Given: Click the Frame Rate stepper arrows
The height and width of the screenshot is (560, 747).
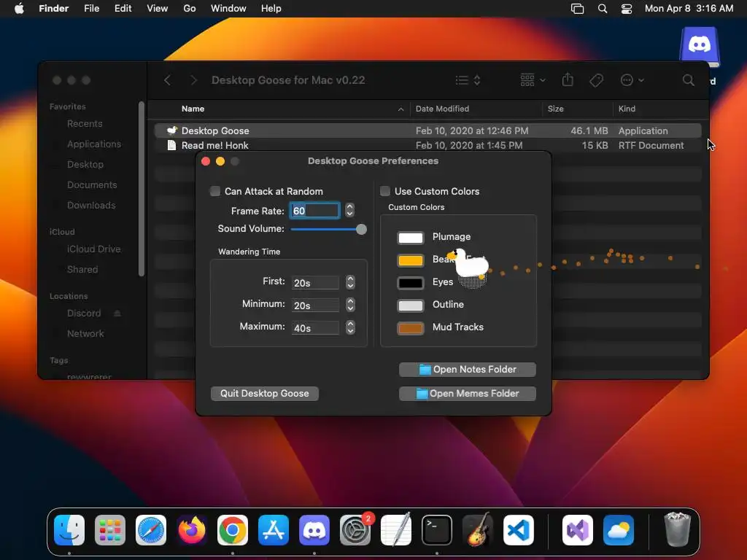Looking at the screenshot, I should 349,210.
